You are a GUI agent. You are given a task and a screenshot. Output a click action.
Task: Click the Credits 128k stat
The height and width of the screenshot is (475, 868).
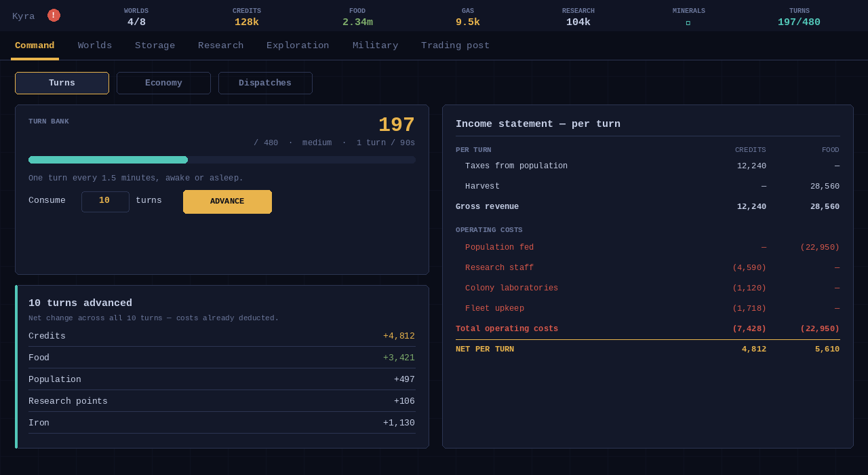pos(247,17)
